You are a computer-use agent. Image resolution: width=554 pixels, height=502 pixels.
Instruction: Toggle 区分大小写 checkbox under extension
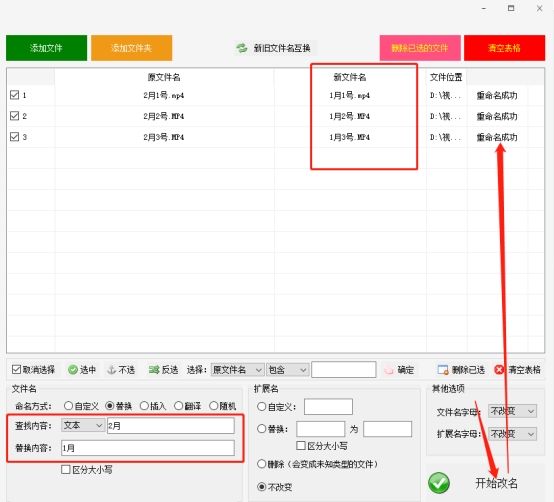[301, 445]
